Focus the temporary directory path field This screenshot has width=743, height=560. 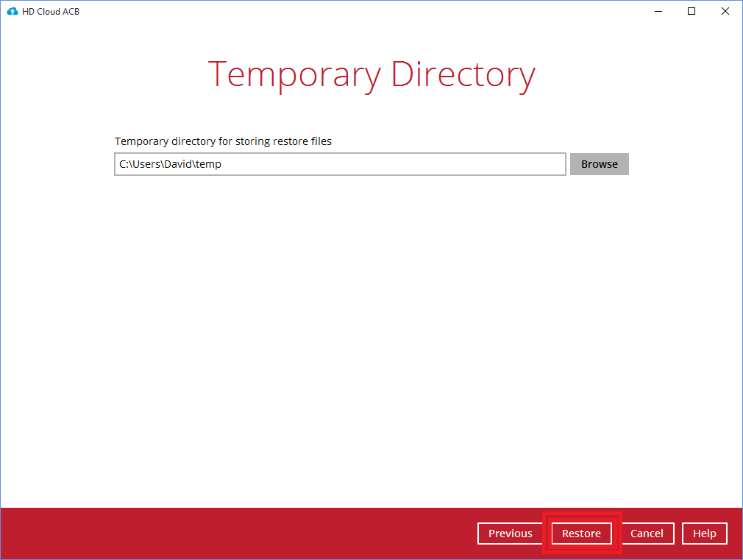[340, 164]
